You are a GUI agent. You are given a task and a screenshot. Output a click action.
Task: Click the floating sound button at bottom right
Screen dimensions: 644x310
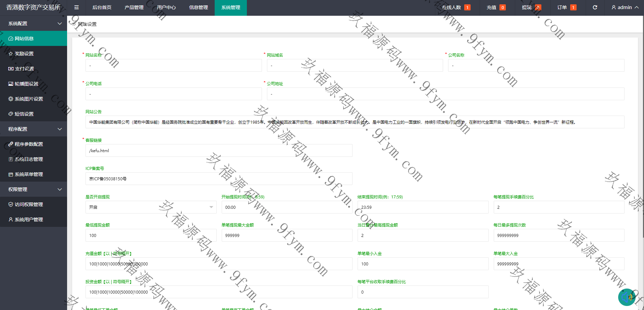coord(627,297)
